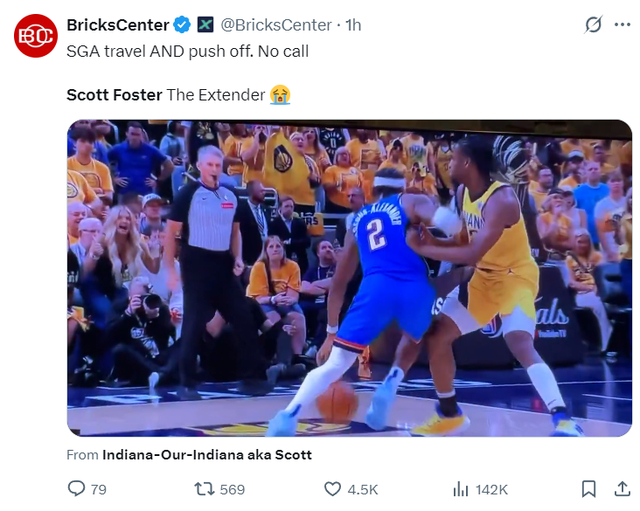Open the BricksCenter profile avatar
Screen dimensions: 640x511
click(35, 35)
